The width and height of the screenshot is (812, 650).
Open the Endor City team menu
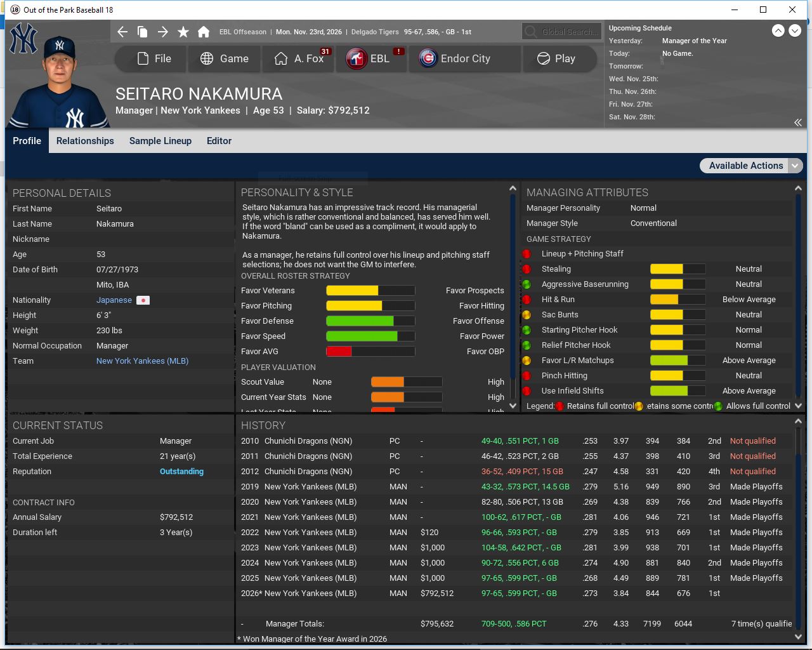tap(464, 58)
